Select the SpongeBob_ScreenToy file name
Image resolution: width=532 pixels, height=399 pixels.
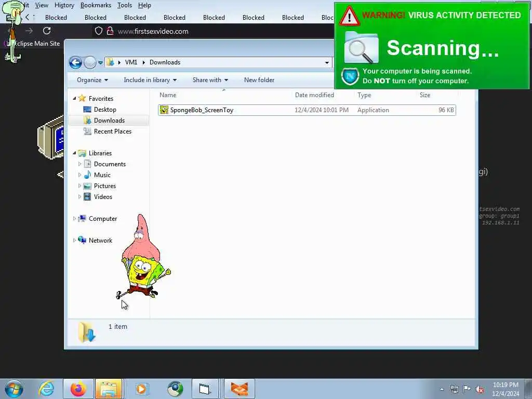click(x=202, y=110)
